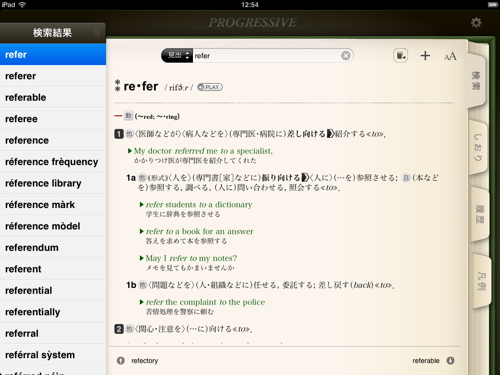Tap the 12:54 clock in status bar
The image size is (500, 375).
pos(250,5)
